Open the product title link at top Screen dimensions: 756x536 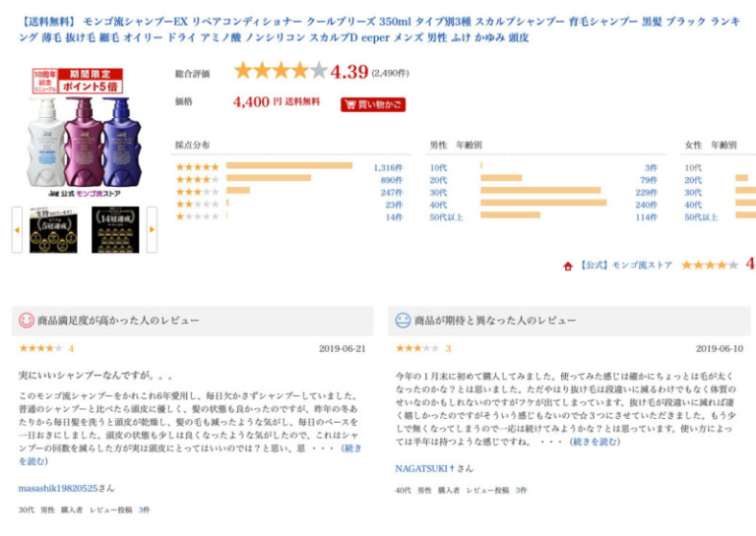point(378,30)
